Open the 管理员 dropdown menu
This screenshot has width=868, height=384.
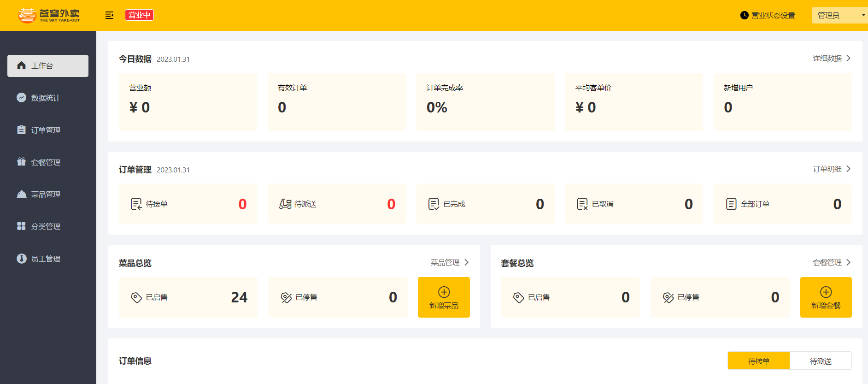839,15
